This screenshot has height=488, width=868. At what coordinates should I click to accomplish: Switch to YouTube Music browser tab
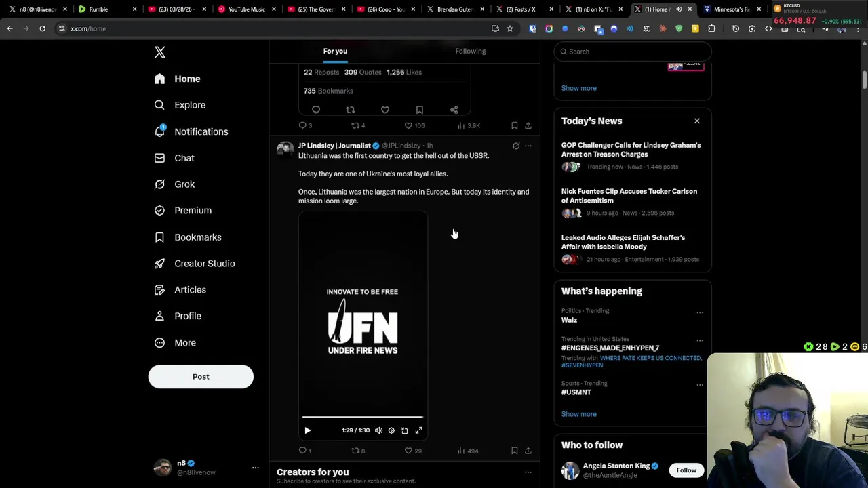[246, 9]
